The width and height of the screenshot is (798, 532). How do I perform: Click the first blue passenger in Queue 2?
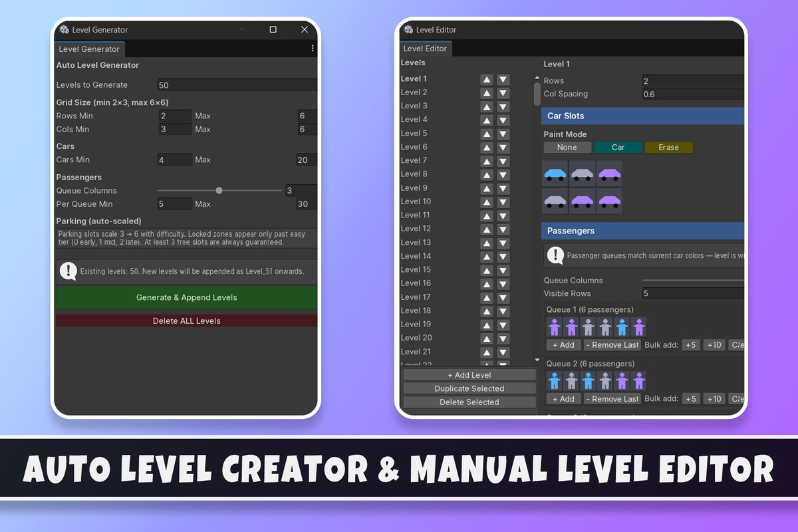[x=555, y=381]
